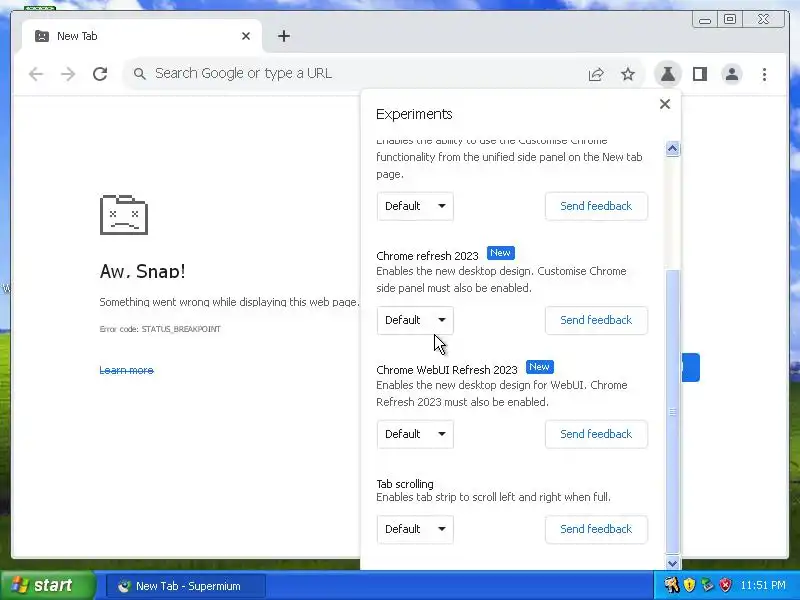Screen dimensions: 800x600
Task: Close the New Tab tab
Action: click(x=246, y=36)
